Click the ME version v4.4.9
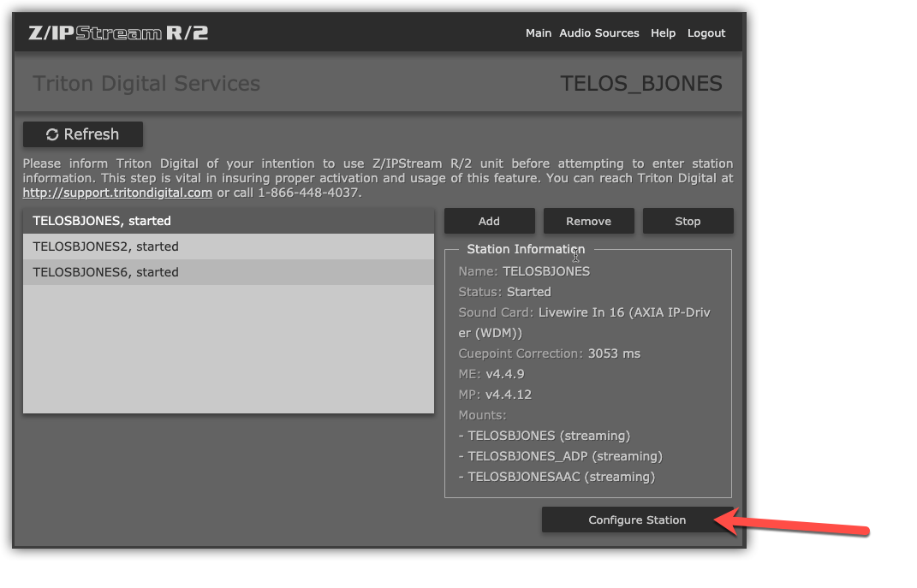This screenshot has width=917, height=588. click(x=504, y=374)
